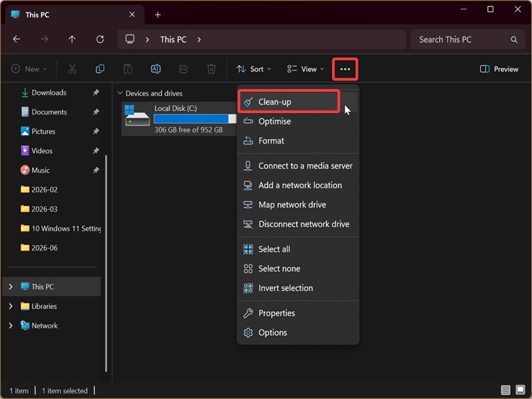Click the Copy icon in toolbar

(100, 69)
